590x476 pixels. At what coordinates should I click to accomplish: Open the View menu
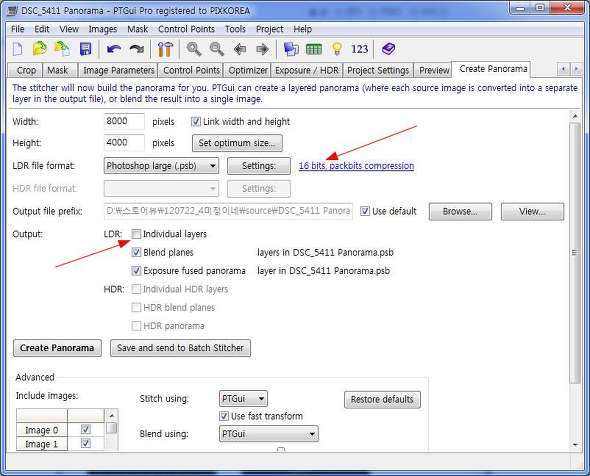[69, 29]
